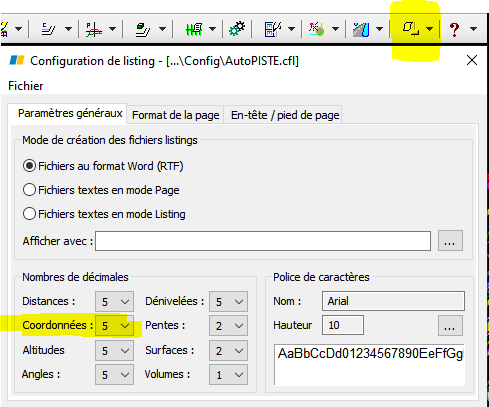Click the gray road and blue icon
Viewport: 489px width, 407px height.
[x=361, y=29]
